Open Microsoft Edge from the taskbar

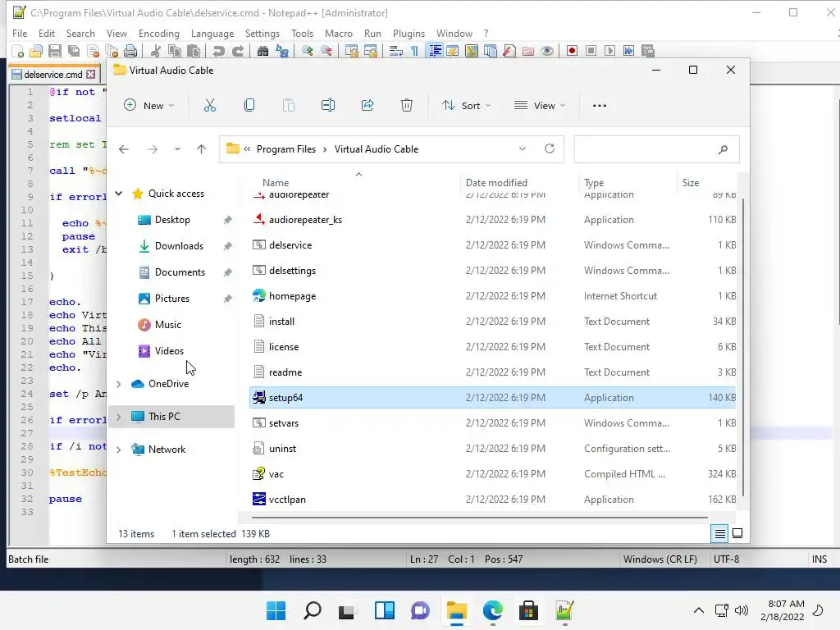click(x=492, y=610)
